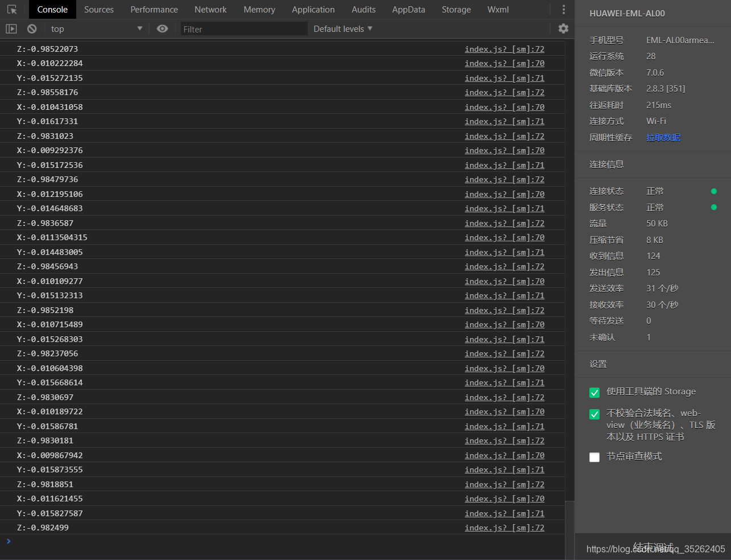
Task: Click the 连接方式 Wi-Fi value
Action: [x=656, y=121]
